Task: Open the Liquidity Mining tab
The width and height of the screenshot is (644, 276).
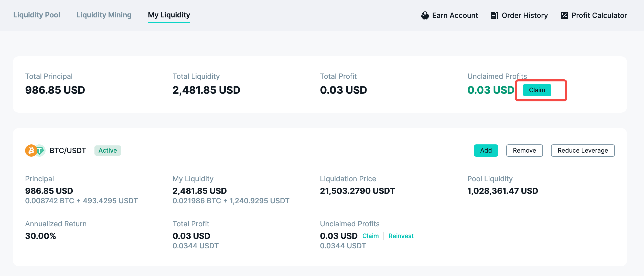Action: (104, 15)
